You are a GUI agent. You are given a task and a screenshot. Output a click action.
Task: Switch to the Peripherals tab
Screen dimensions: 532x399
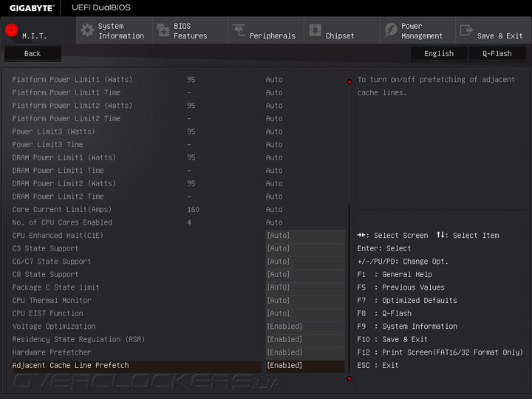pyautogui.click(x=272, y=35)
